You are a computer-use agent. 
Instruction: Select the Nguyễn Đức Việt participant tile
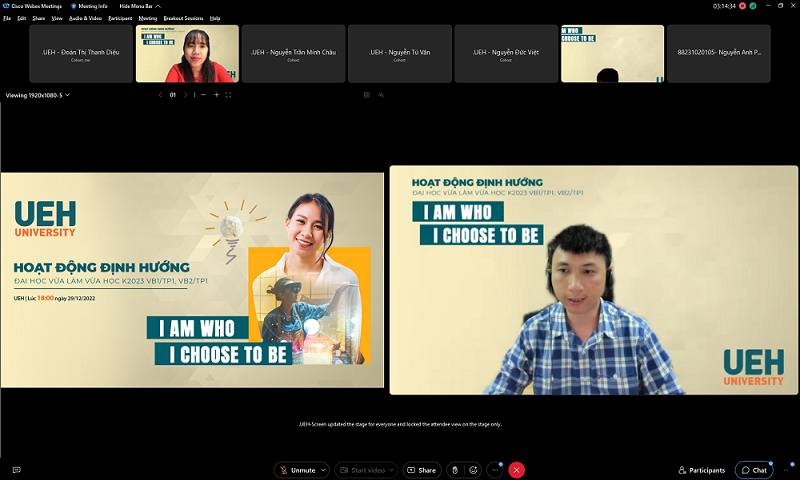[506, 54]
